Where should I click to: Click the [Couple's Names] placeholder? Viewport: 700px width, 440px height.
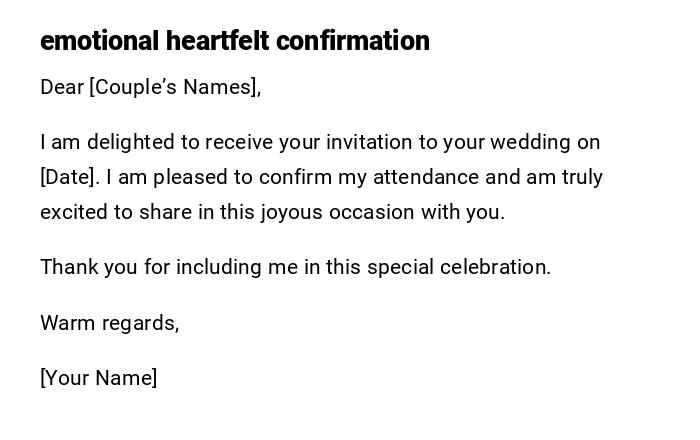coord(174,87)
